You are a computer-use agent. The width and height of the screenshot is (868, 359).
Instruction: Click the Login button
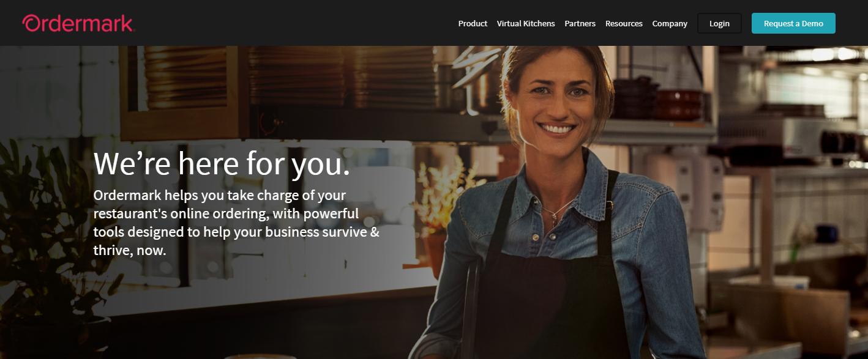point(719,23)
